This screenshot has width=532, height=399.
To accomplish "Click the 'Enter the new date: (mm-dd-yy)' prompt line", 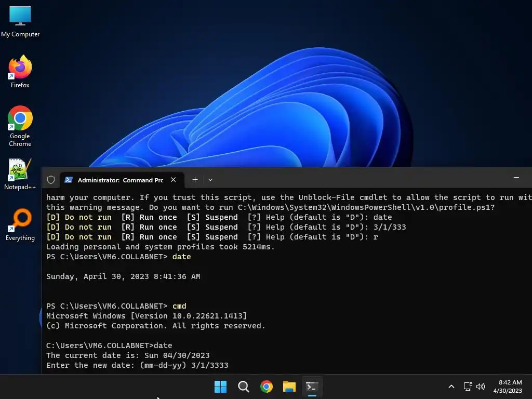I will coord(137,365).
